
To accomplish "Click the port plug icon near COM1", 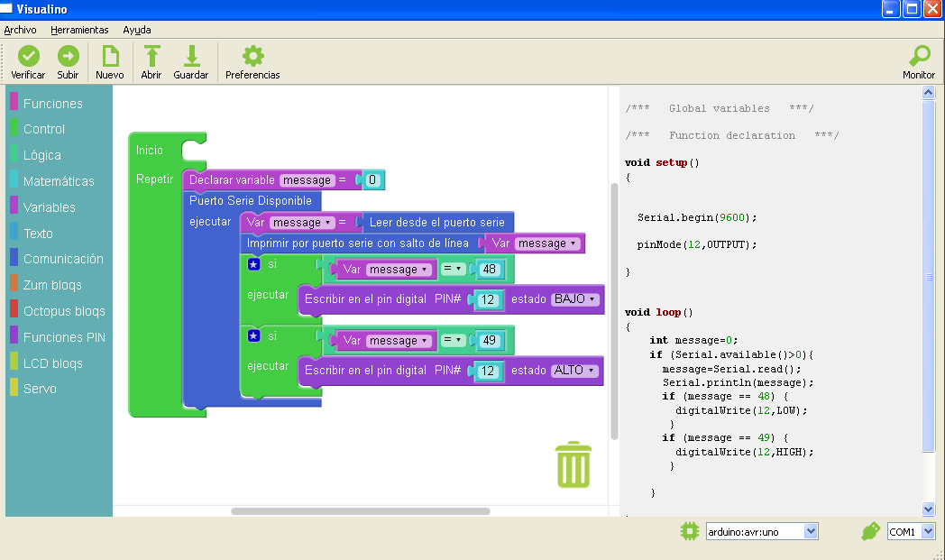I will [x=871, y=531].
